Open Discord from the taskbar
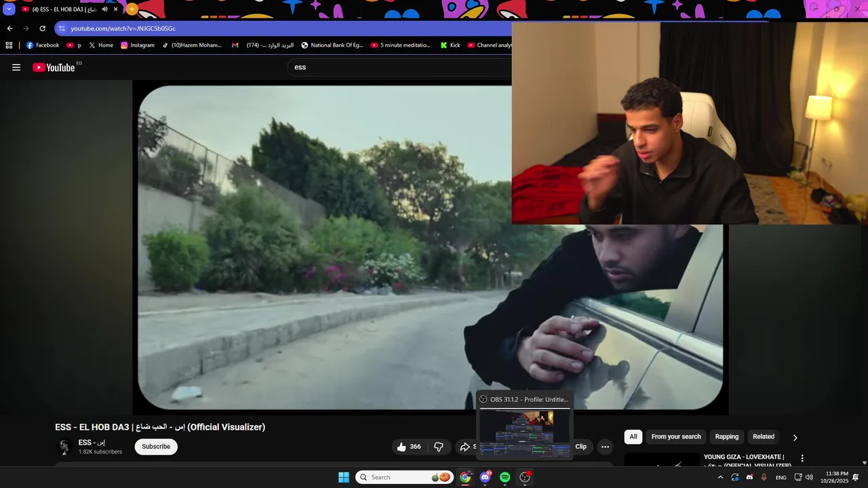This screenshot has width=868, height=488. click(x=485, y=477)
